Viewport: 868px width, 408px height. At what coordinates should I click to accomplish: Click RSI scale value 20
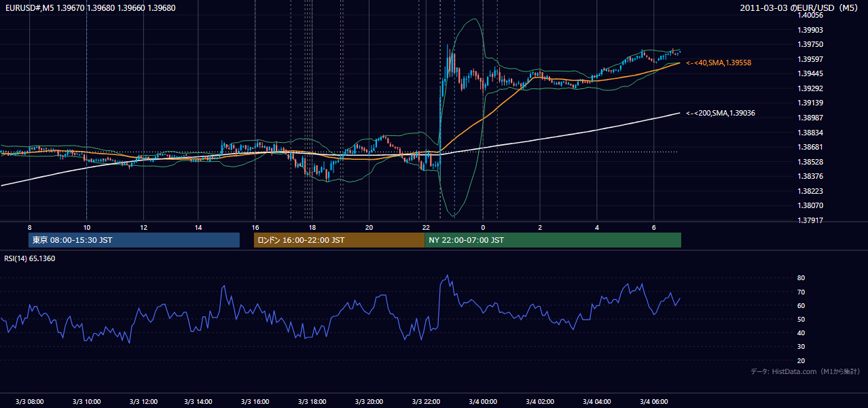801,360
